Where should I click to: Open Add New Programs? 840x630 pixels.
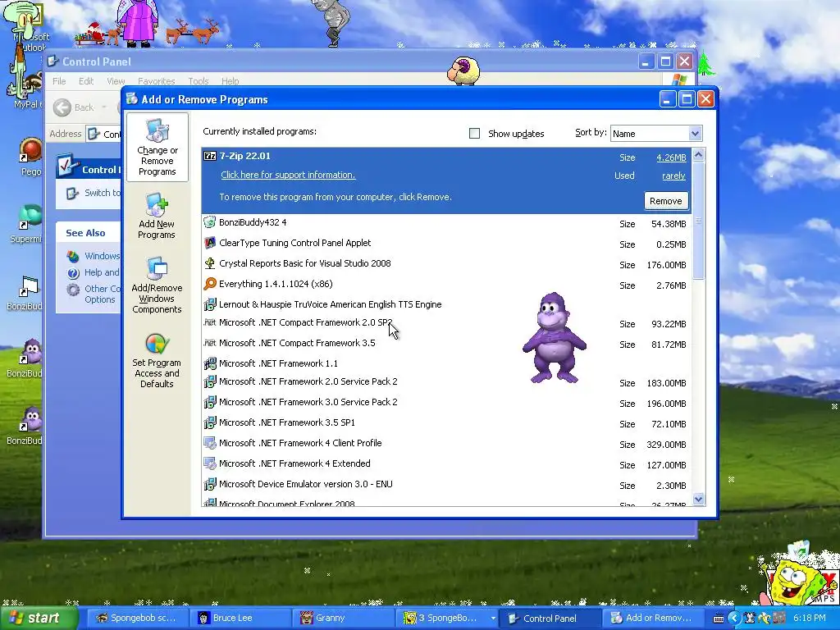click(157, 217)
